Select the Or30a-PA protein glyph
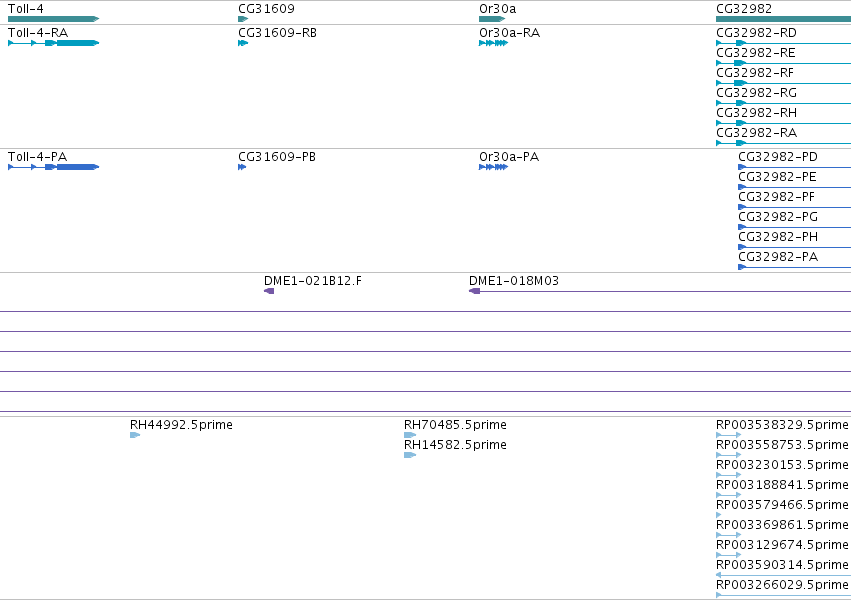This screenshot has height=600, width=851. 493,167
